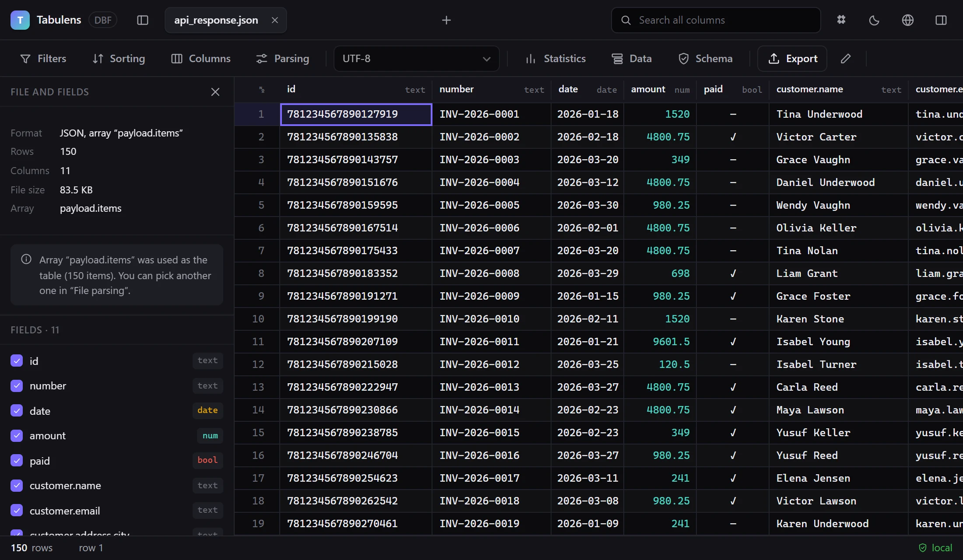Viewport: 963px width, 560px height.
Task: Click the row-number column header icon
Action: (x=262, y=90)
